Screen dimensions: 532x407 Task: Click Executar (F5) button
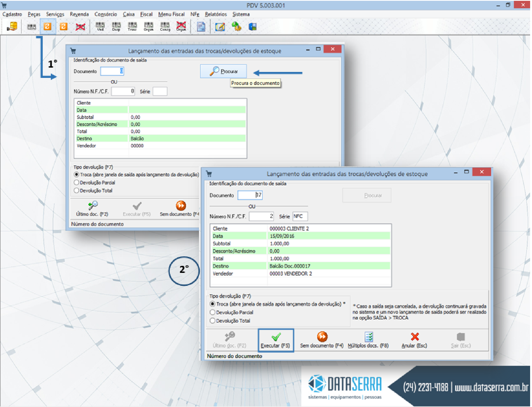pyautogui.click(x=276, y=340)
